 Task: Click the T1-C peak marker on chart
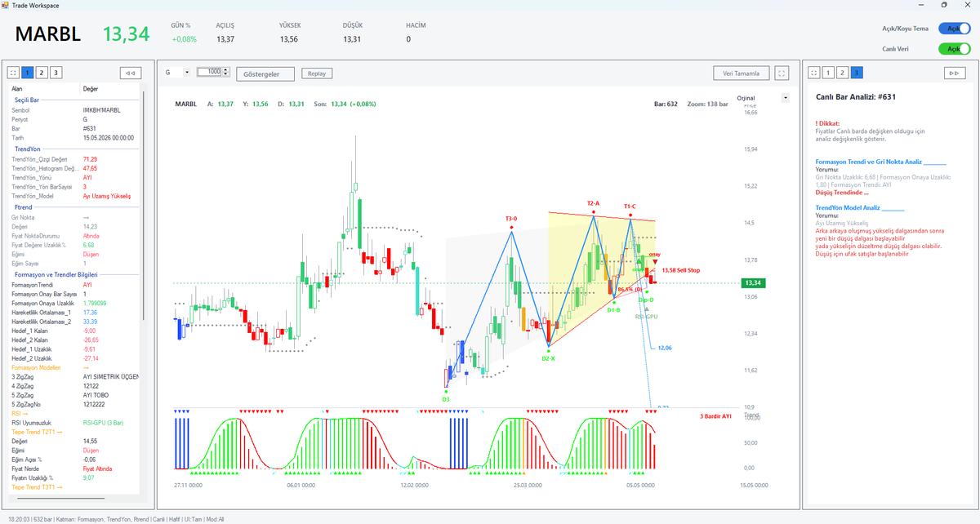[630, 206]
